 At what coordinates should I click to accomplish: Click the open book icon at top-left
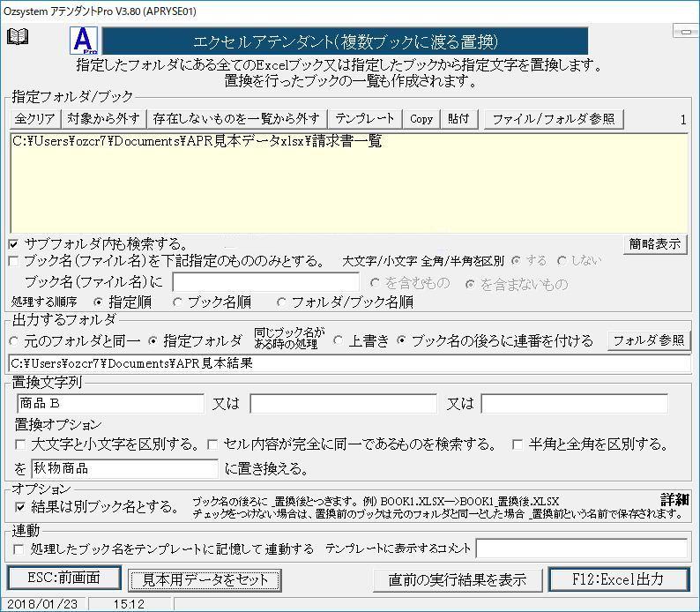(18, 36)
